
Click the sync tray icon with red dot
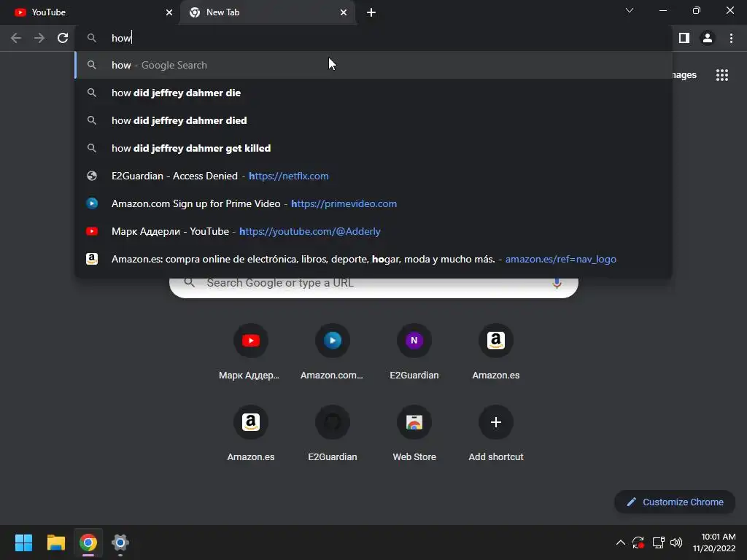click(638, 542)
